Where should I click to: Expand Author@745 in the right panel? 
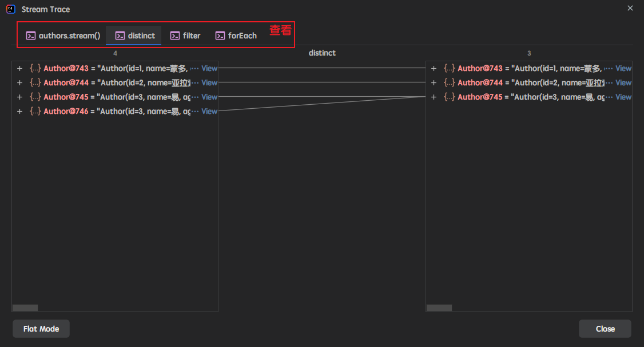tap(433, 96)
